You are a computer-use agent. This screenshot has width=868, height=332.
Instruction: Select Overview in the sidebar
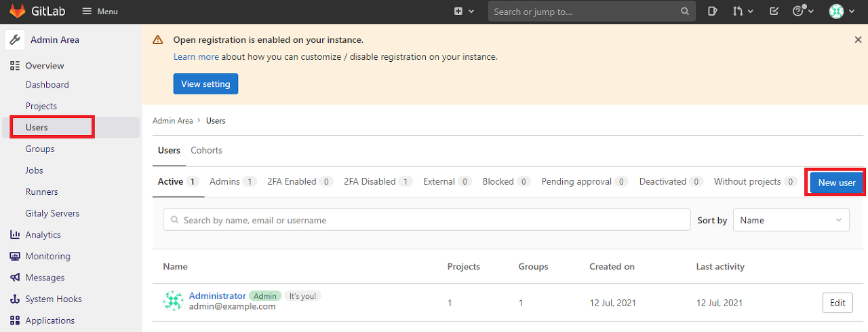(x=45, y=66)
